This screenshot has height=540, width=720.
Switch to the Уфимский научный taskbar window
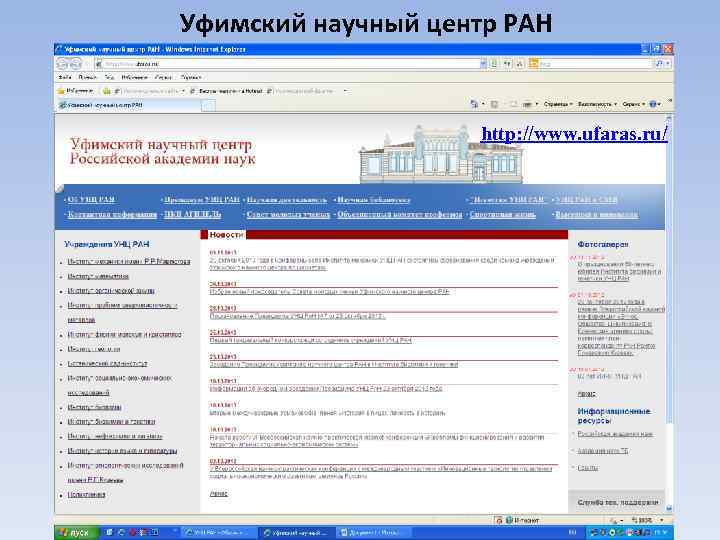pos(295,533)
